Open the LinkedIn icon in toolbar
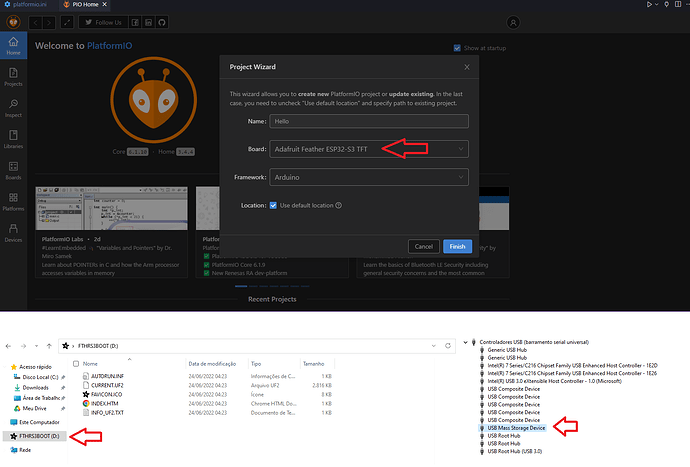This screenshot has width=690, height=467. [x=149, y=22]
